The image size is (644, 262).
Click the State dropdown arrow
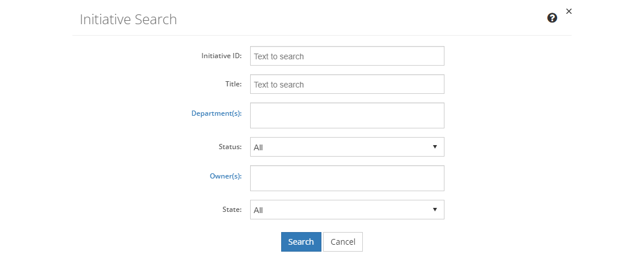[x=435, y=210]
